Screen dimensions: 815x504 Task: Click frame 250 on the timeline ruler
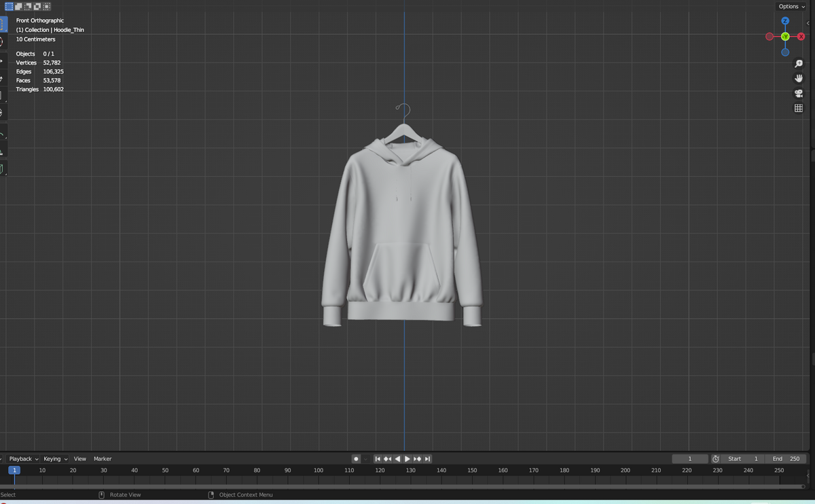(779, 470)
